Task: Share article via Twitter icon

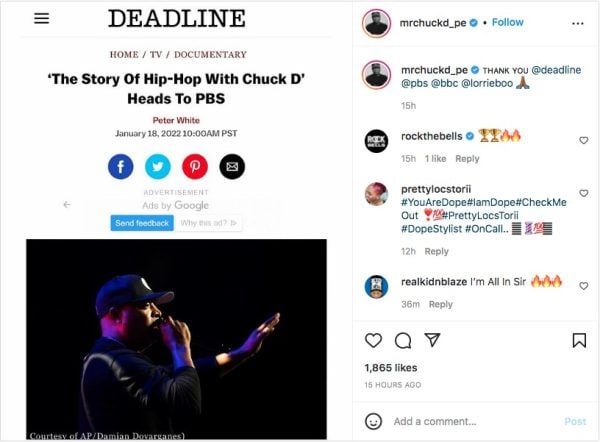Action: pos(158,166)
